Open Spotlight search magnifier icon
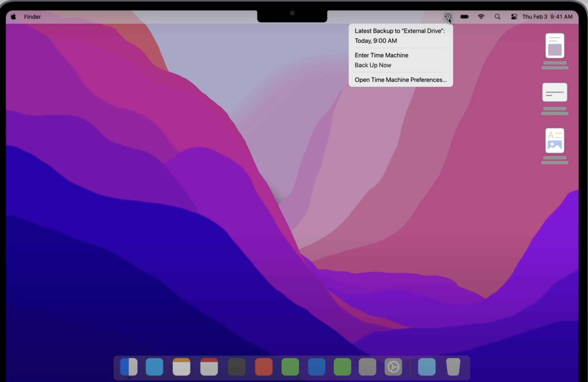This screenshot has width=588, height=382. tap(498, 17)
